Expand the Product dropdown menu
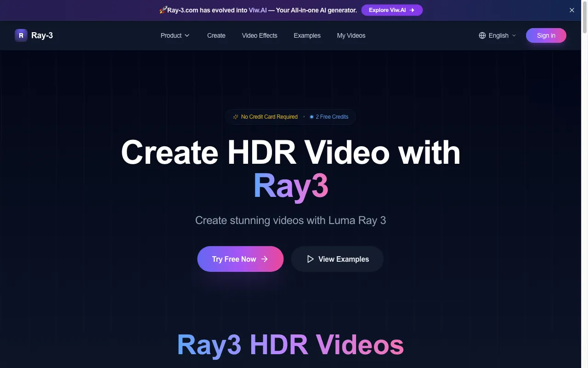This screenshot has width=588, height=368. coord(175,35)
